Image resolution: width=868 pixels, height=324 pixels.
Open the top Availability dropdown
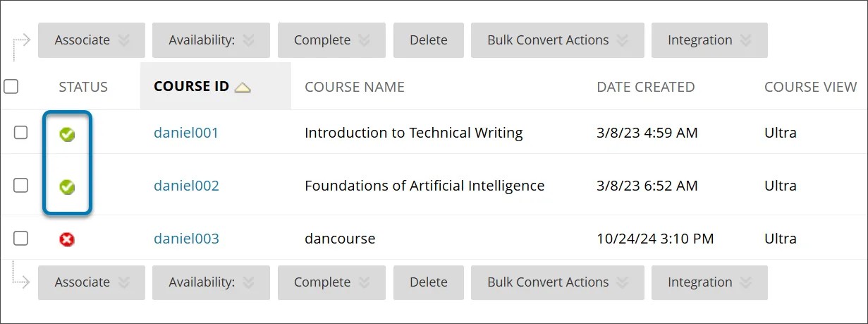tap(210, 40)
